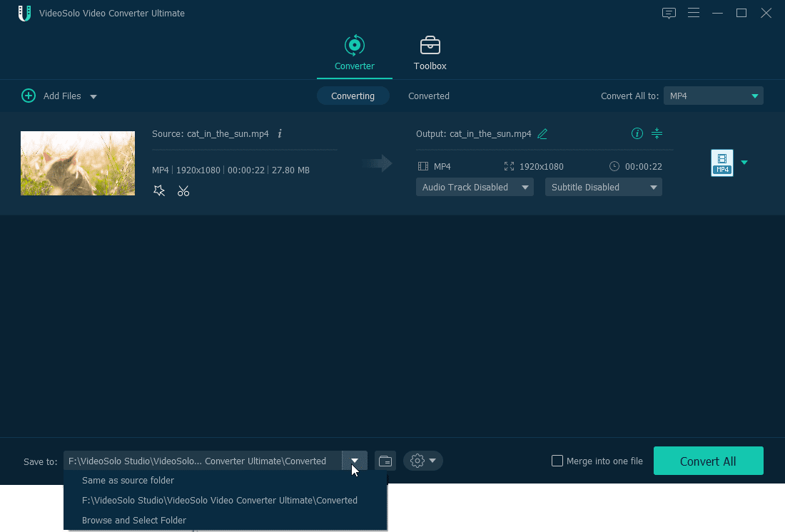The width and height of the screenshot is (785, 532).
Task: Open the hamburger menu icon
Action: (x=694, y=13)
